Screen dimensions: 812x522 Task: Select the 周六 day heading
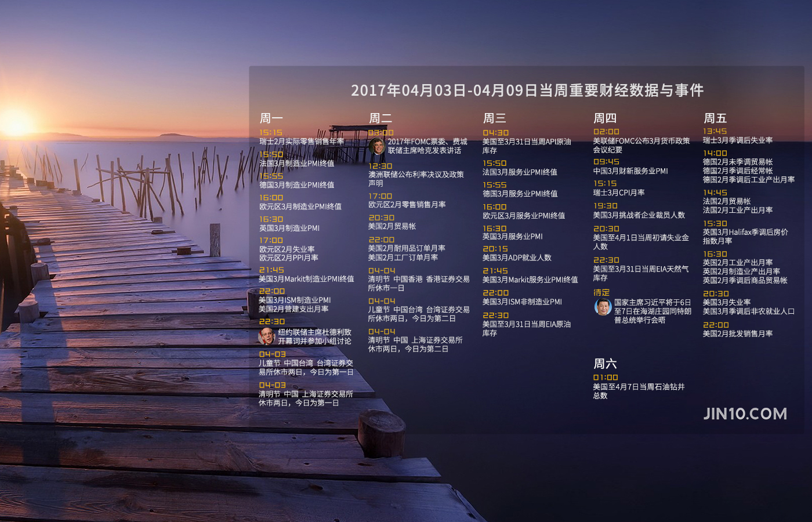pos(604,364)
